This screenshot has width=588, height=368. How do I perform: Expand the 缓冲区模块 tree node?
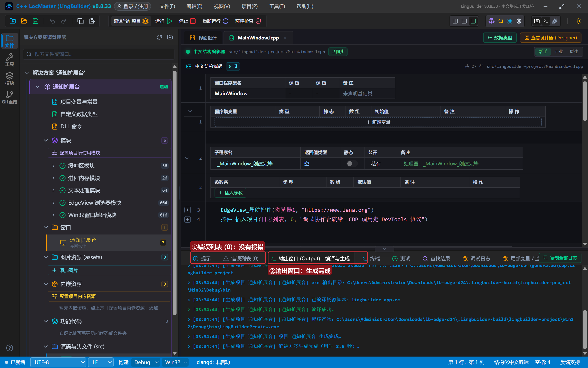(x=54, y=166)
